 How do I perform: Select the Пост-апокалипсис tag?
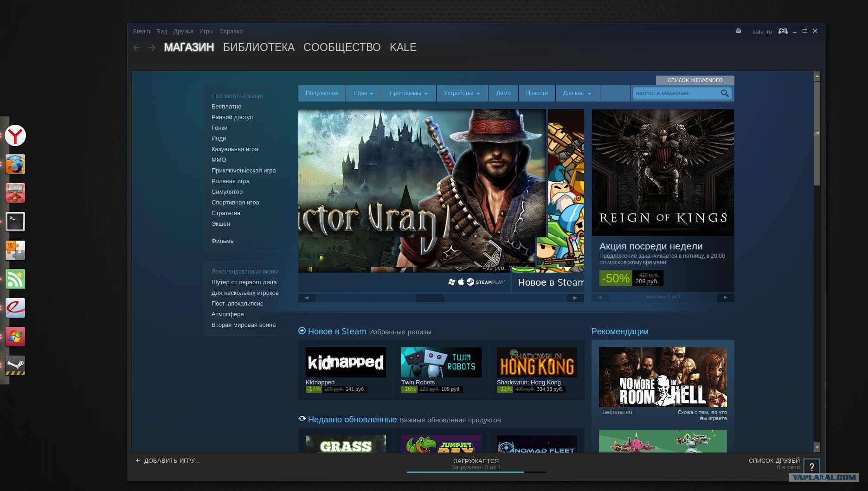[238, 303]
